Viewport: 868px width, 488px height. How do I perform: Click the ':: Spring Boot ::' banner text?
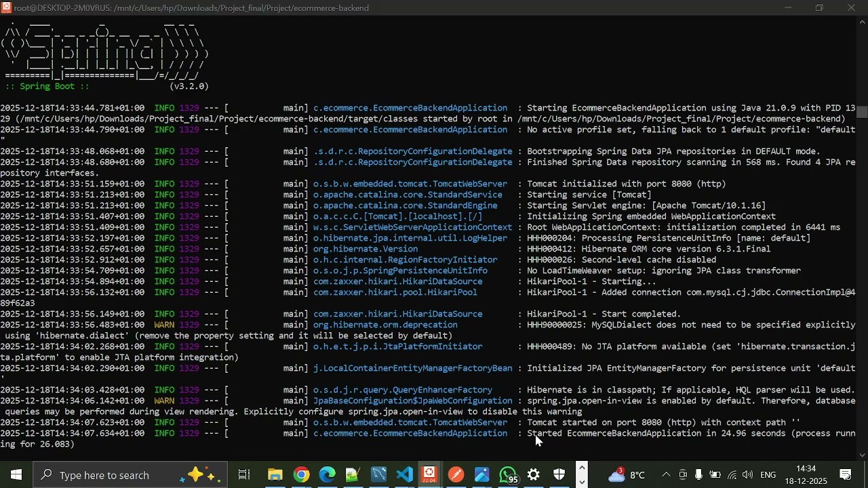(x=47, y=86)
